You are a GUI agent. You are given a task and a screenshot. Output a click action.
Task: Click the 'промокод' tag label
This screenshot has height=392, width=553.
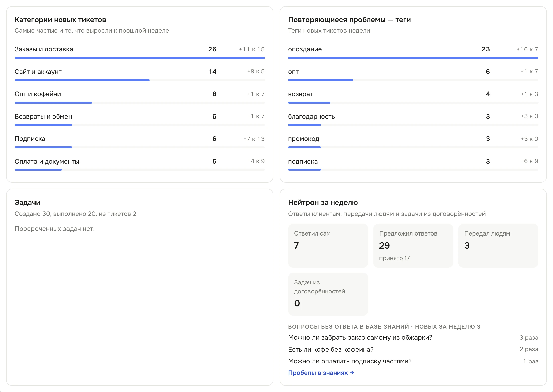point(303,139)
